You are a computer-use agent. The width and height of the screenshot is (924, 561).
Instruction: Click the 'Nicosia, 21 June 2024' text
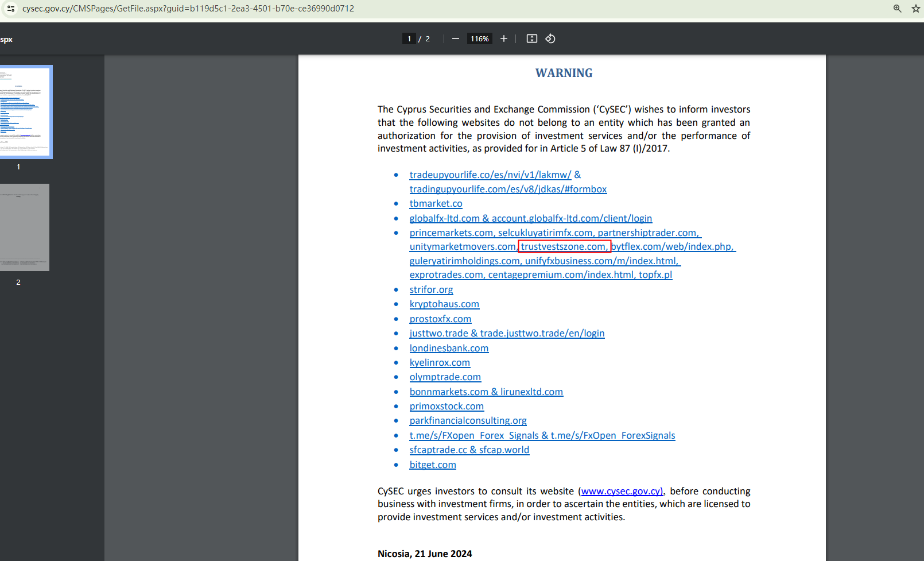tap(425, 554)
